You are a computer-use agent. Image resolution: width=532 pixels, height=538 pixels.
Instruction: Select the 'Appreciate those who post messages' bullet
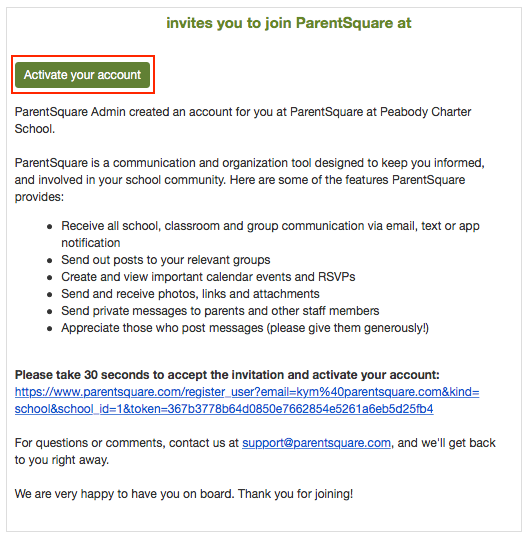tap(245, 328)
